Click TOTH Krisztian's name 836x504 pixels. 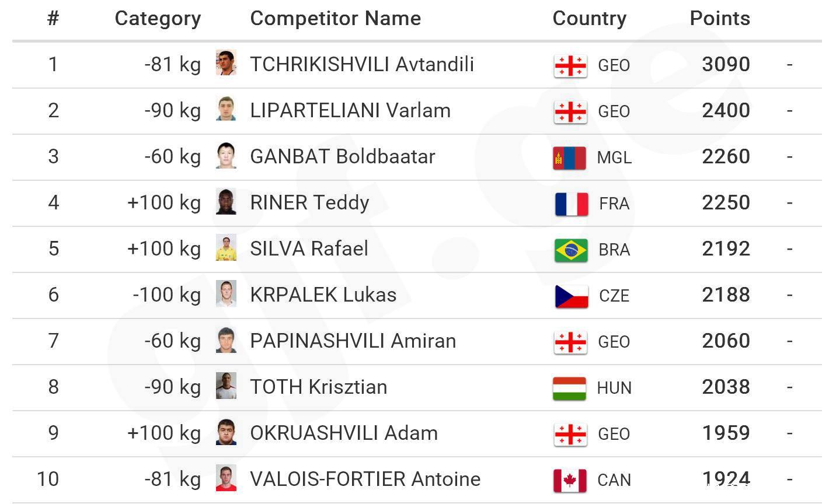pos(318,387)
